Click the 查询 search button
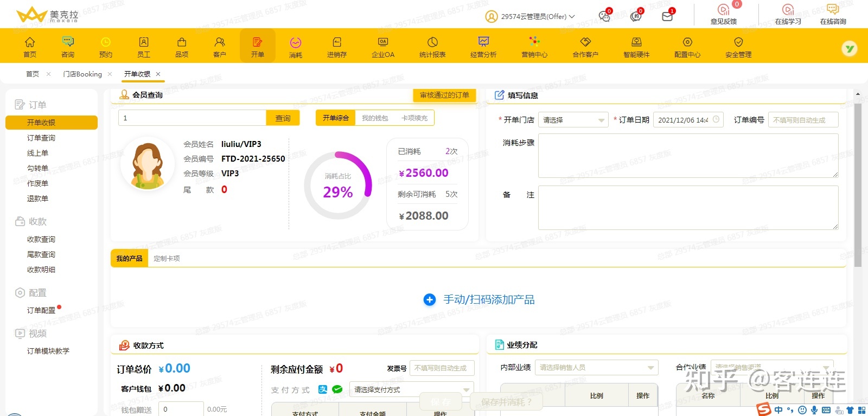This screenshot has width=868, height=416. coord(283,118)
